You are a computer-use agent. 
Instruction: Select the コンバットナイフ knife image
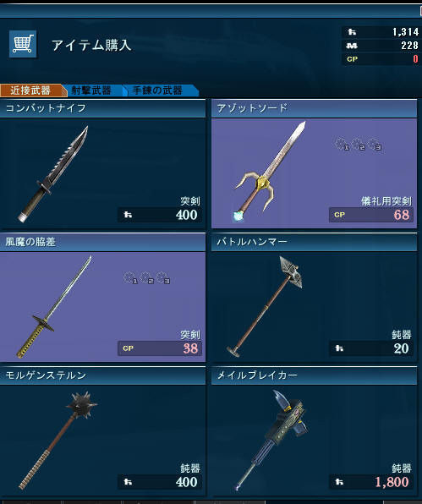pyautogui.click(x=53, y=174)
